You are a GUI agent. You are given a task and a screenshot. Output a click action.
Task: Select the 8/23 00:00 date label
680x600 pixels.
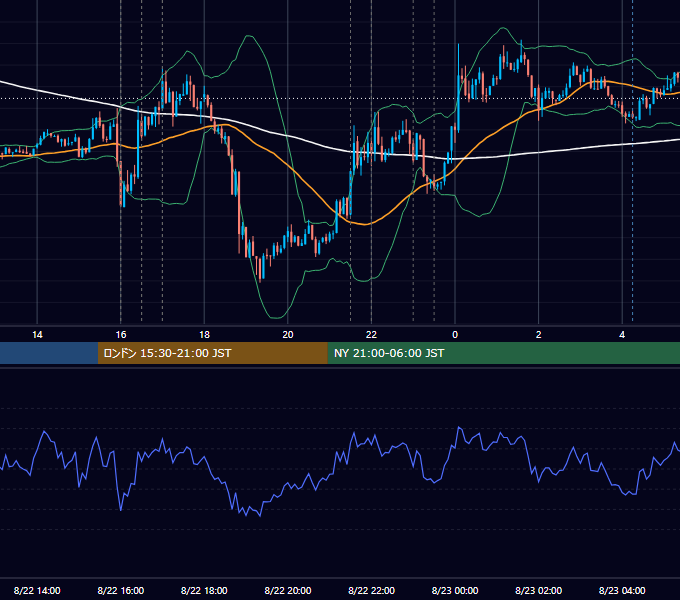coord(455,590)
